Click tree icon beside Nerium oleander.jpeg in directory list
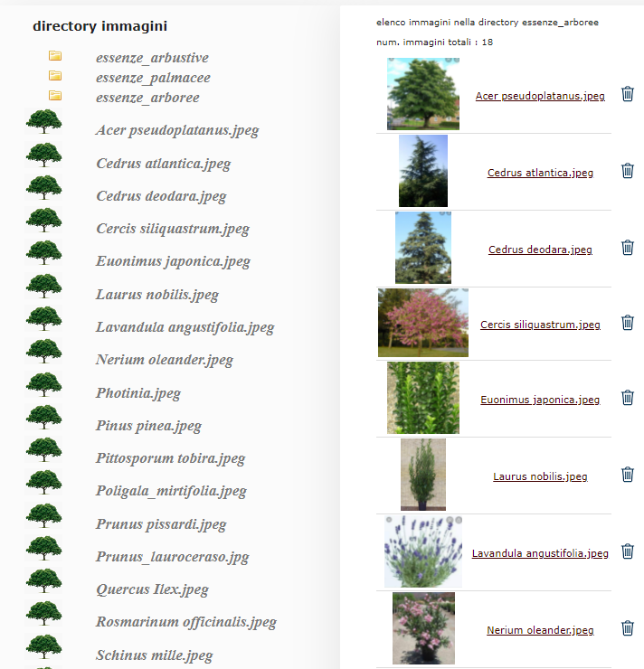The image size is (644, 669). point(43,351)
